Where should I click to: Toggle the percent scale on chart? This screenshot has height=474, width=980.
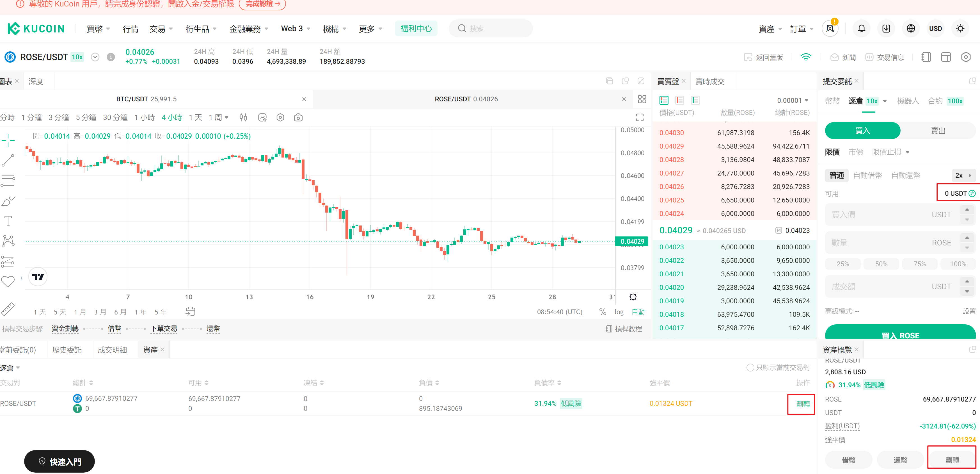coord(603,312)
